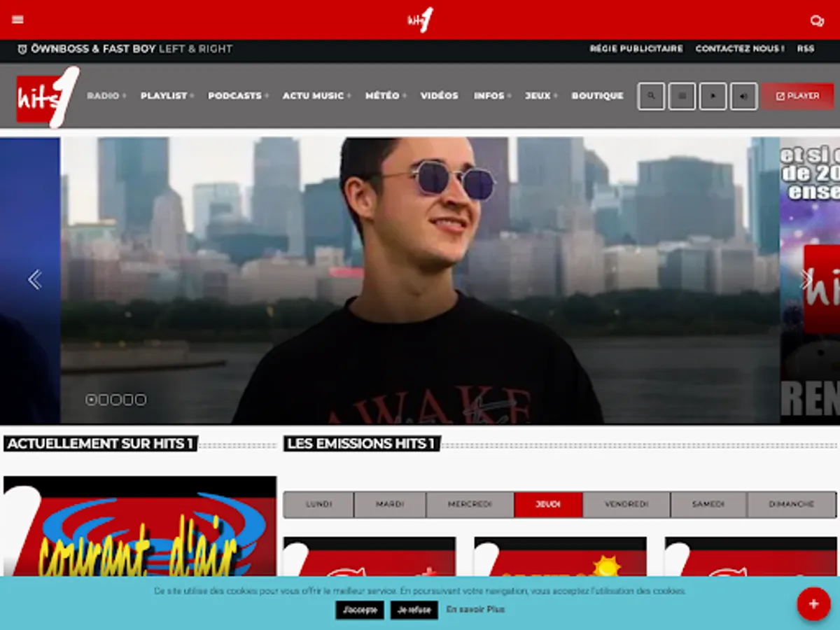Decline cookies with Je refuse button

tap(414, 610)
